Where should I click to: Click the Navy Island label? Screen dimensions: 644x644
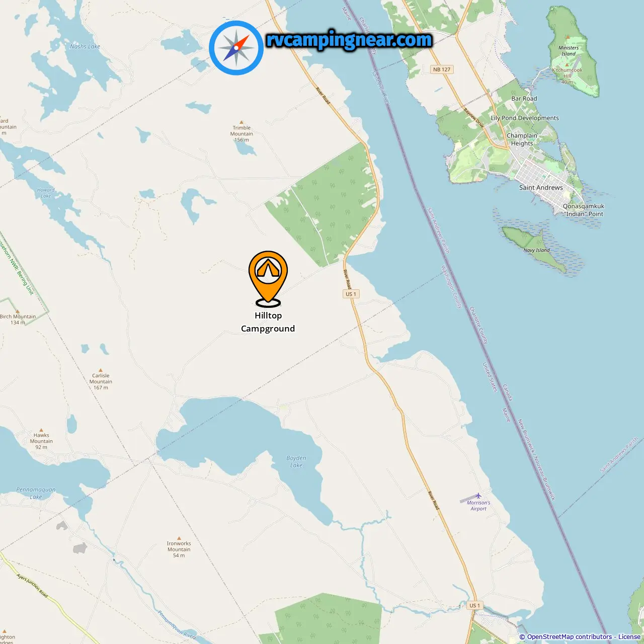point(536,250)
